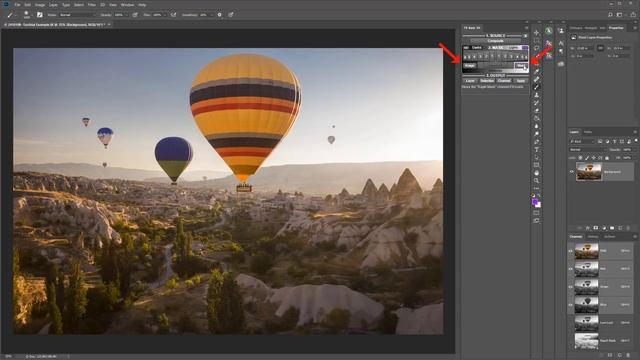This screenshot has height=360, width=640.
Task: Select the Move tool
Action: 536,33
